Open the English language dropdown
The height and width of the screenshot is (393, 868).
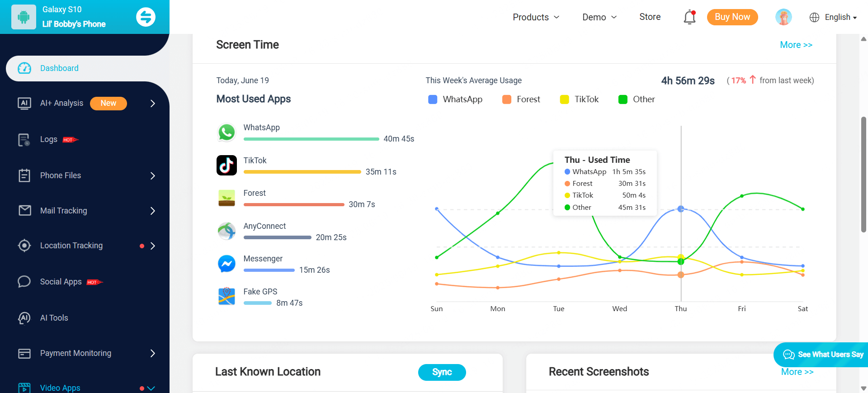[x=841, y=17]
